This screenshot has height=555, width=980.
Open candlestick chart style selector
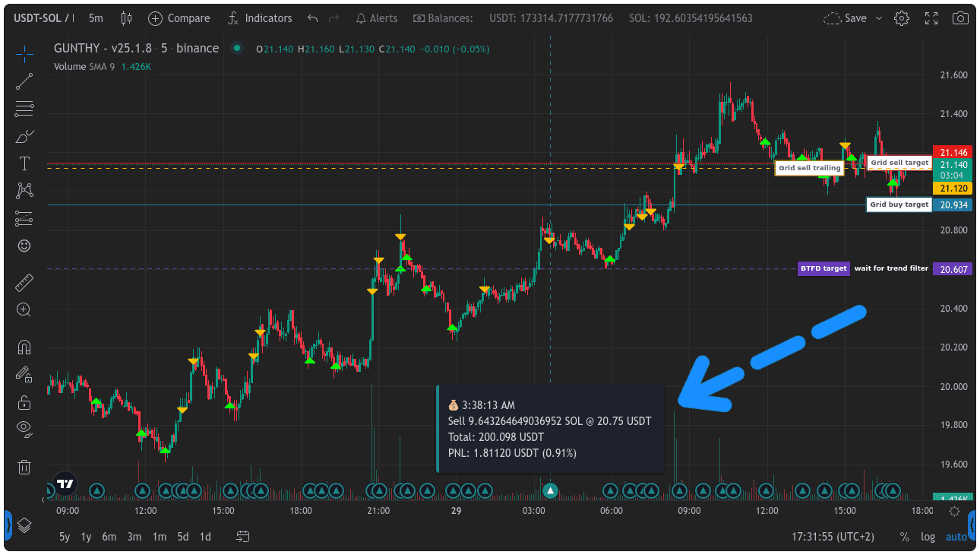pos(127,18)
